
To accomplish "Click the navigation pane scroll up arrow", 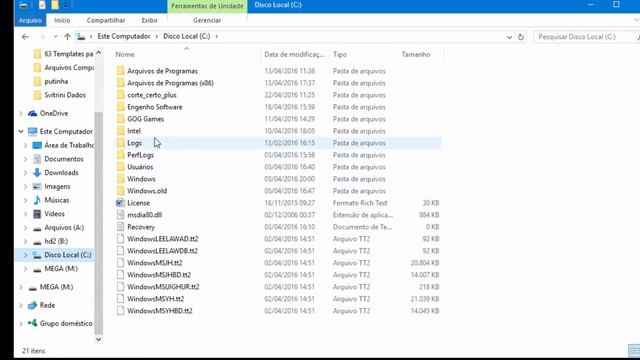I will [x=98, y=53].
